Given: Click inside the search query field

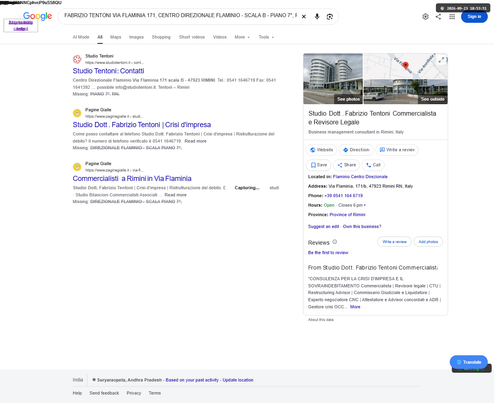Looking at the screenshot, I should pos(180,16).
